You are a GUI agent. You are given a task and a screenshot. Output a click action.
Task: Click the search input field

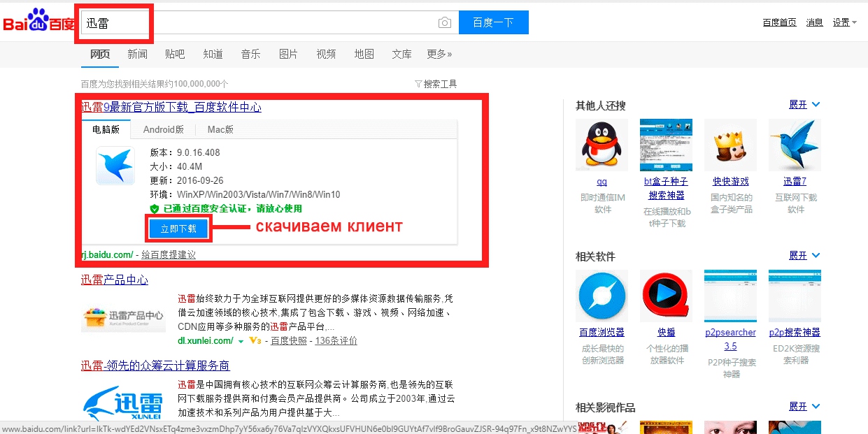point(266,23)
